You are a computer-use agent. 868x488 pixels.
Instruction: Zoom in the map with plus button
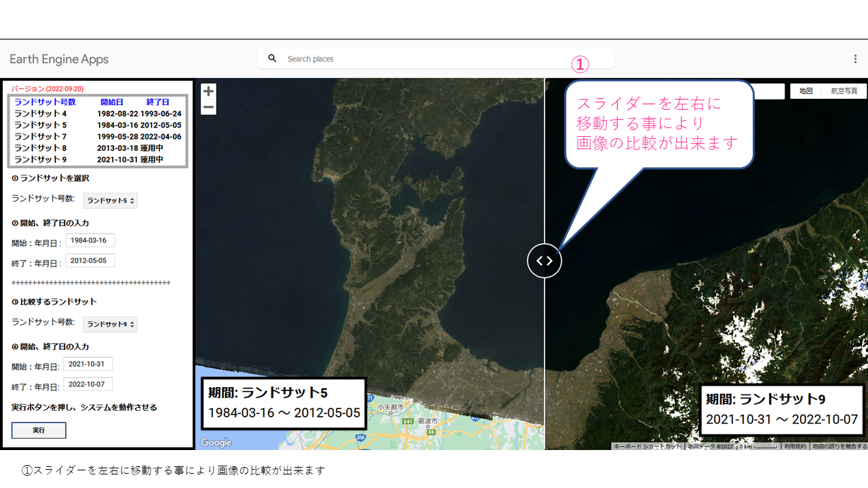coord(209,91)
